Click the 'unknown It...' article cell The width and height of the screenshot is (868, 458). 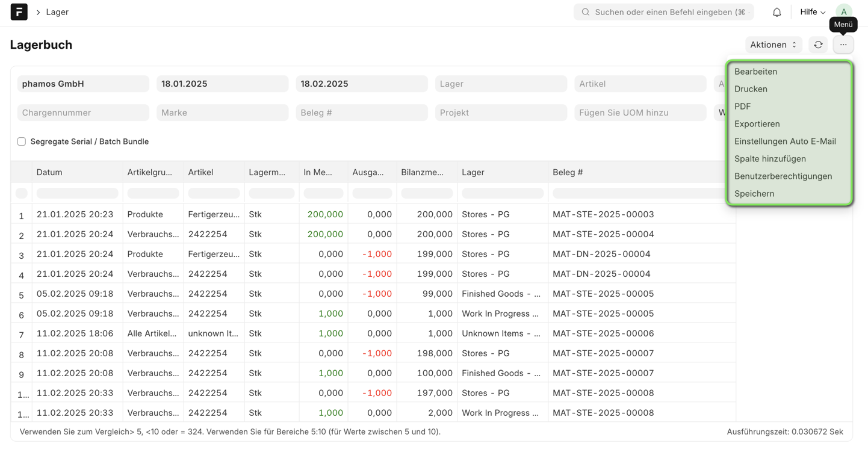click(x=214, y=333)
